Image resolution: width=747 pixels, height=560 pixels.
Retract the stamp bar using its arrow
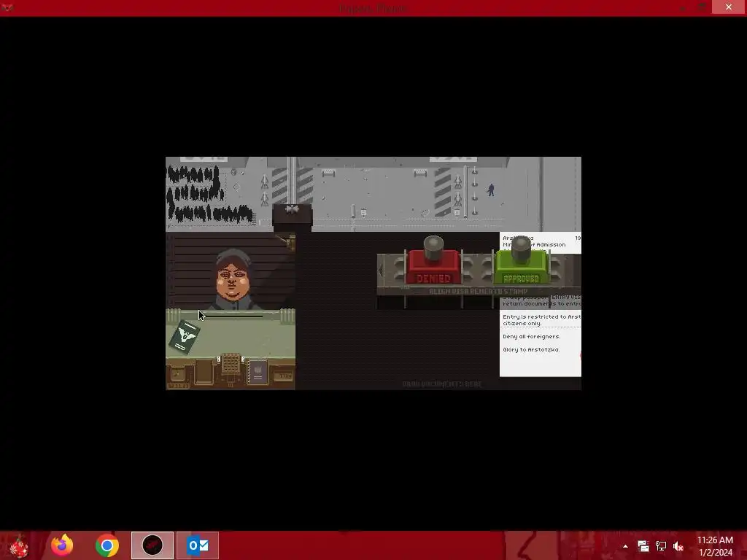click(381, 271)
